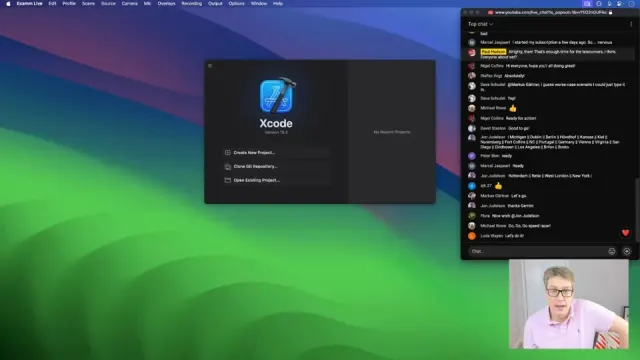Click the red heart reaction button
This screenshot has height=360, width=640.
click(x=625, y=233)
